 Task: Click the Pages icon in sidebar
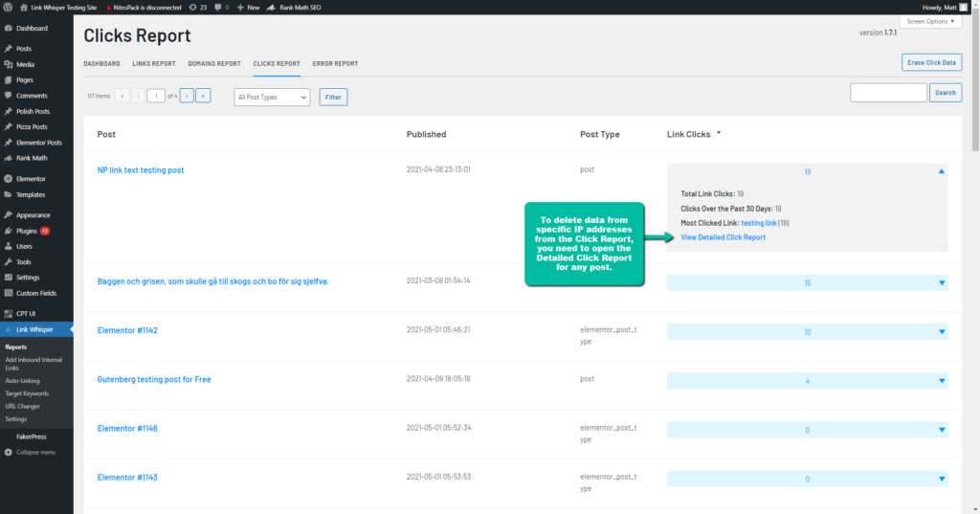tap(8, 79)
